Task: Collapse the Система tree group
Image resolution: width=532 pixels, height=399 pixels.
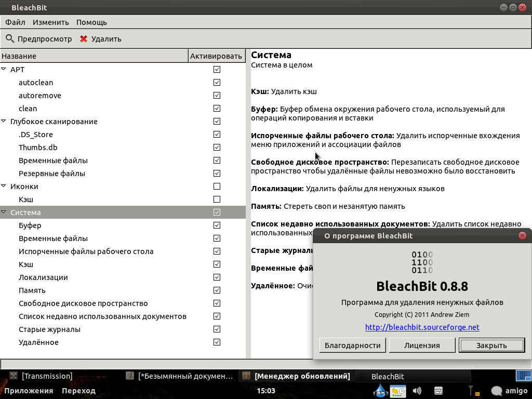Action: pyautogui.click(x=4, y=212)
